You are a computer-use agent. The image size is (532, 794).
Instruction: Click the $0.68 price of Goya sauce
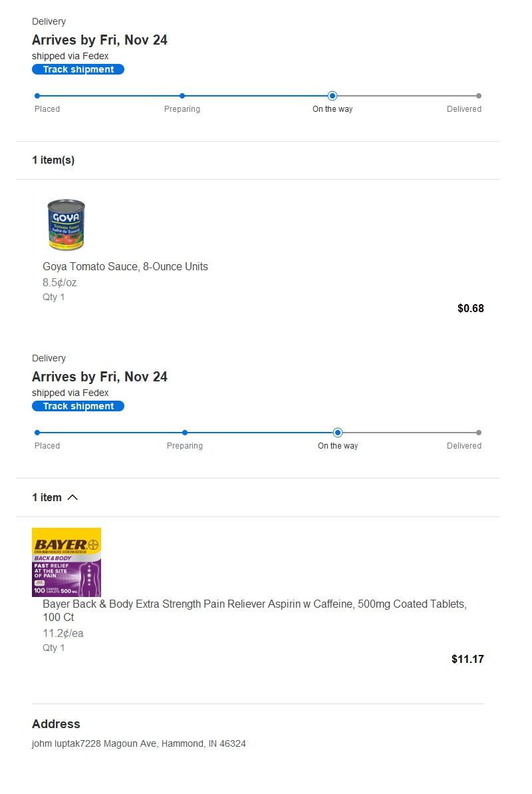[471, 308]
